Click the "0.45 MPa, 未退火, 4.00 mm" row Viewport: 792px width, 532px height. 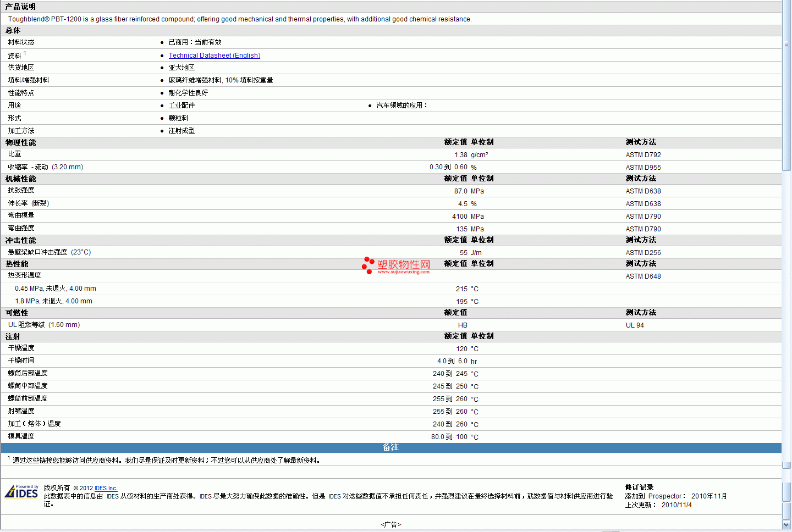click(x=391, y=289)
